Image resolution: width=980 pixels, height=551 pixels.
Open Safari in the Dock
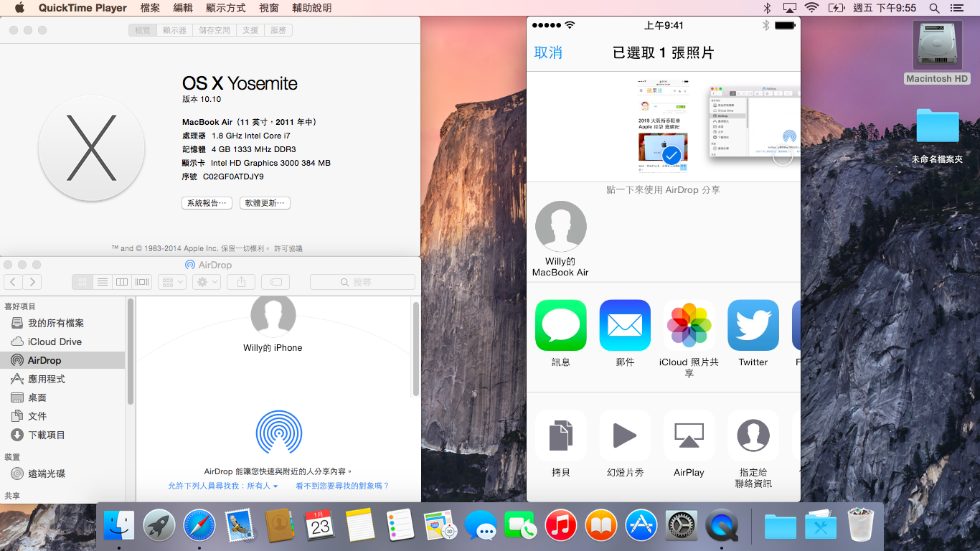(199, 526)
